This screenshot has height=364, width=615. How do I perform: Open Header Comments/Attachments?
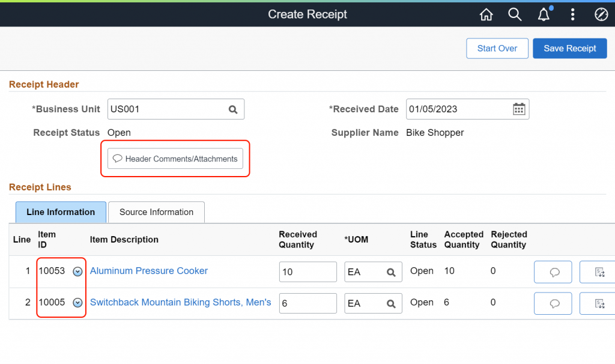pos(175,159)
